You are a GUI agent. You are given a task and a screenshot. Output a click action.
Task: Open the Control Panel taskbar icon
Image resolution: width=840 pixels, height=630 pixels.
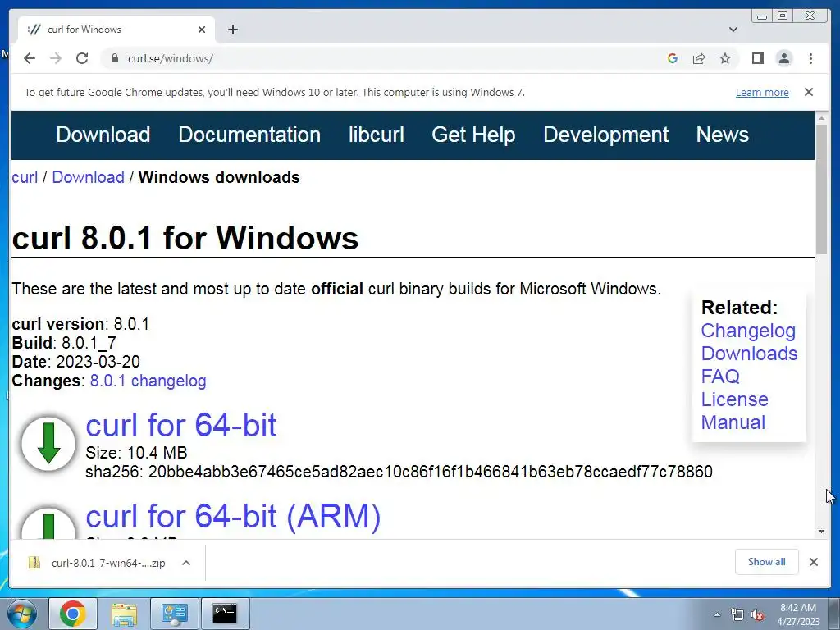[x=174, y=614]
